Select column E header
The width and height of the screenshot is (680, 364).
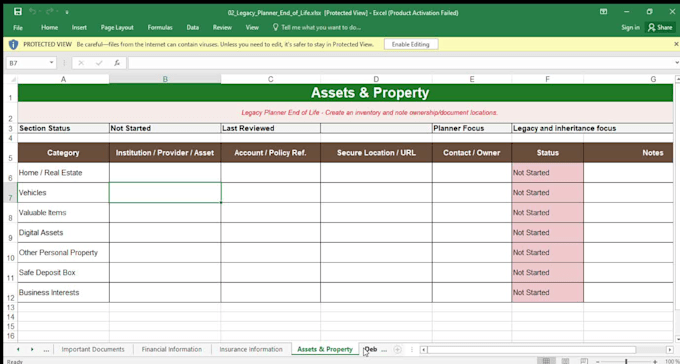pos(472,79)
